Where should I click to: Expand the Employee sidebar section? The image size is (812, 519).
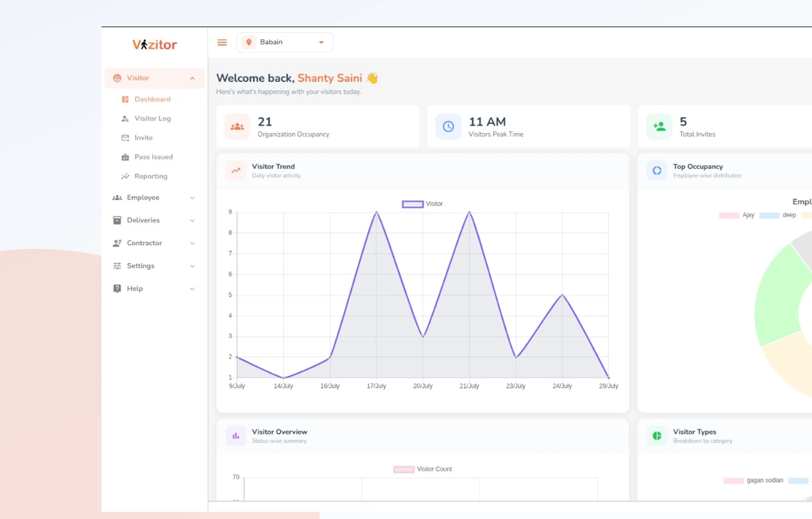click(154, 198)
